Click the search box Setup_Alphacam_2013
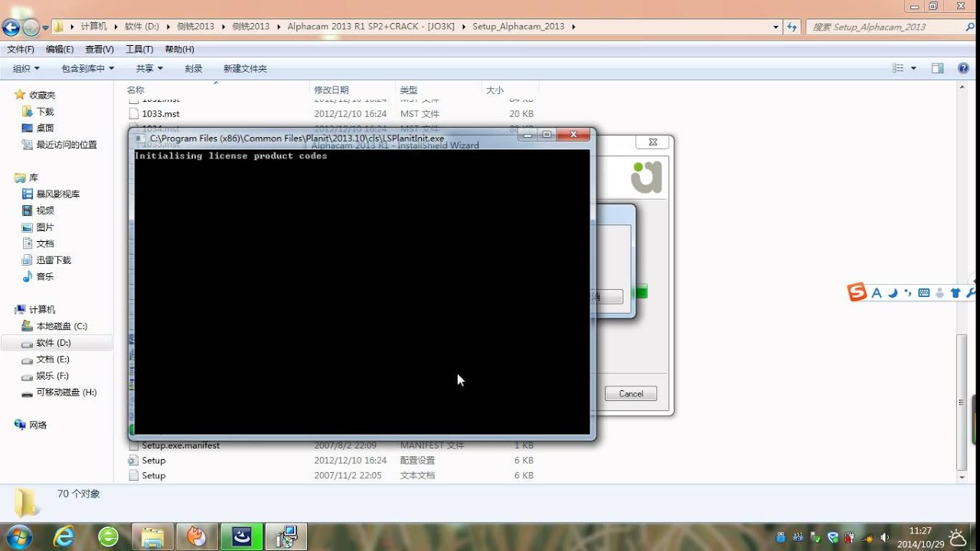 pyautogui.click(x=891, y=26)
